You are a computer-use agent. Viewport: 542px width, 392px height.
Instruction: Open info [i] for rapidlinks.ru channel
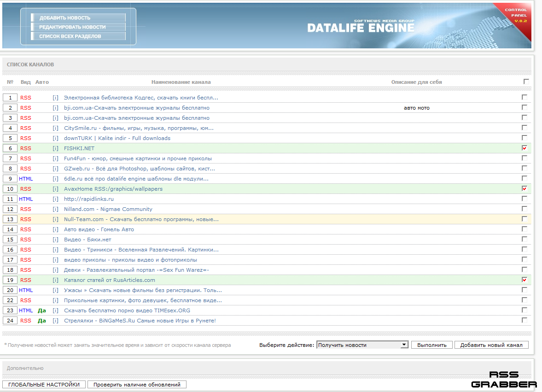[55, 199]
